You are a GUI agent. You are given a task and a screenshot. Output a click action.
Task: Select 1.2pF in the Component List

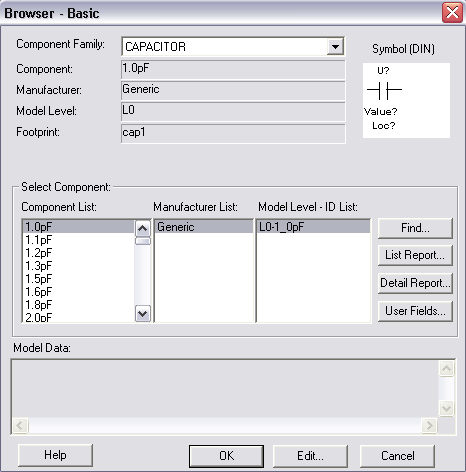click(x=78, y=253)
